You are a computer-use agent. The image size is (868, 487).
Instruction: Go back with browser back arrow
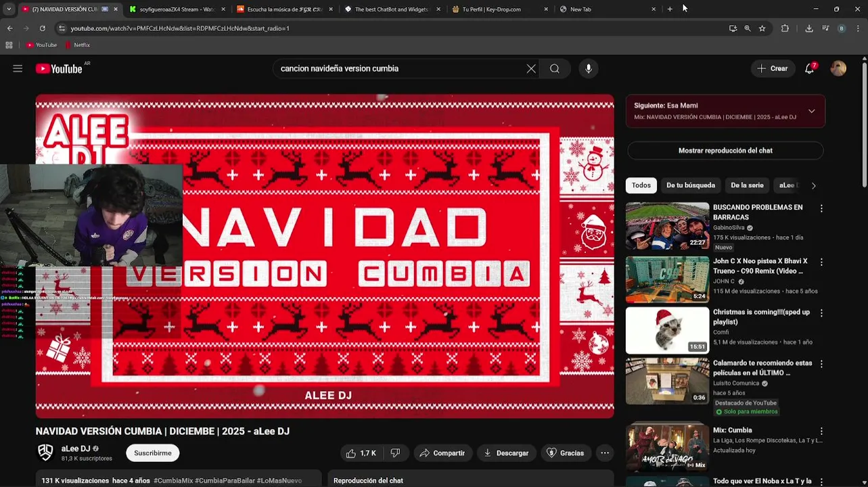(x=9, y=28)
